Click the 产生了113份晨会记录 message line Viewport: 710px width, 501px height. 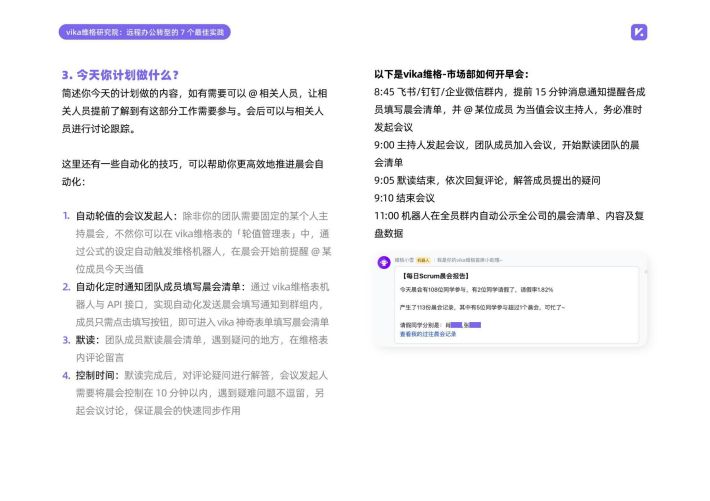click(482, 307)
